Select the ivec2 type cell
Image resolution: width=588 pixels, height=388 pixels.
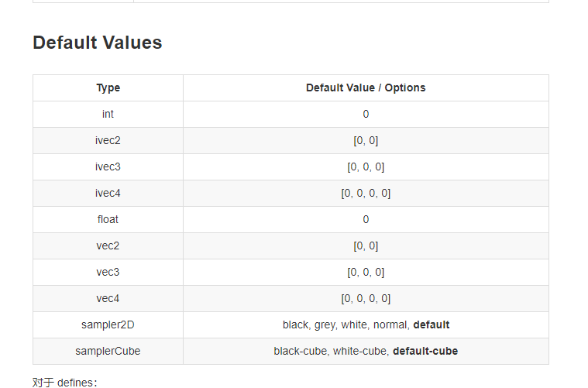point(108,140)
